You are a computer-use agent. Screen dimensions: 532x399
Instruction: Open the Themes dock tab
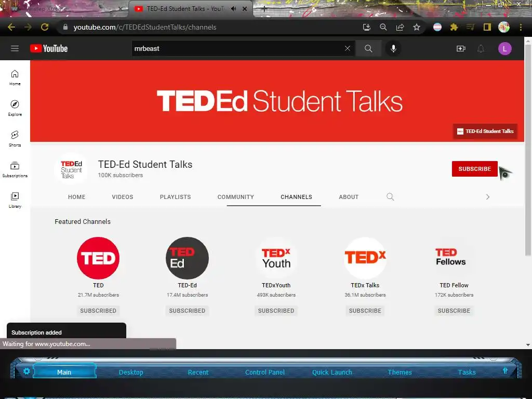coord(400,372)
